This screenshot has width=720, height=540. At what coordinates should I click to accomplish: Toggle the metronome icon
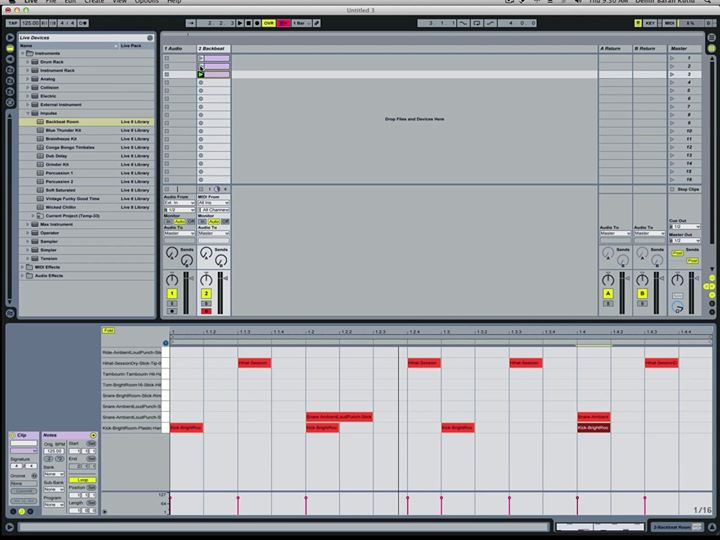point(83,23)
